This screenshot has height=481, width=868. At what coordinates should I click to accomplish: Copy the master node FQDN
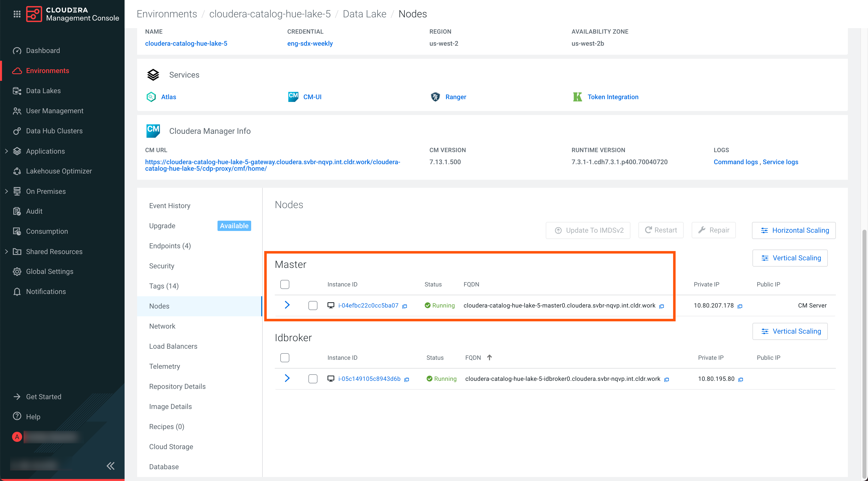coord(662,306)
